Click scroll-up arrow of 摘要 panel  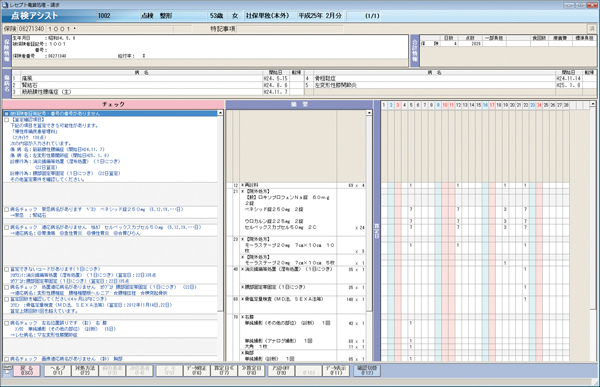tap(369, 113)
